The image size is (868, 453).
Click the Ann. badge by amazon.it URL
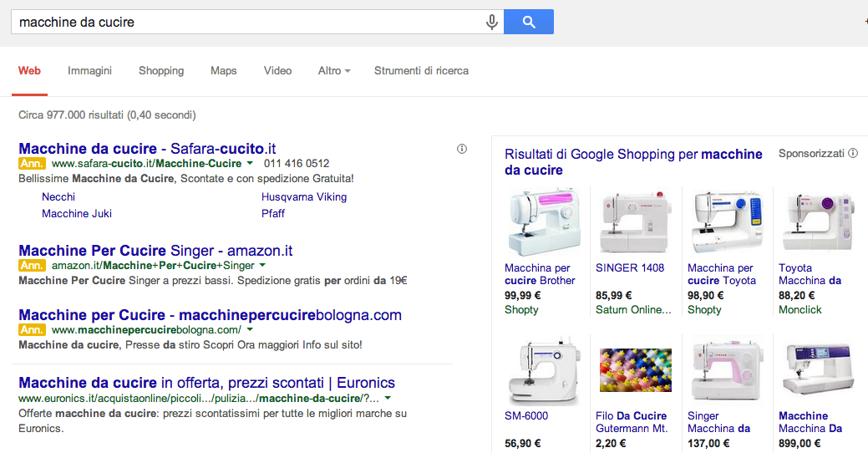point(32,265)
